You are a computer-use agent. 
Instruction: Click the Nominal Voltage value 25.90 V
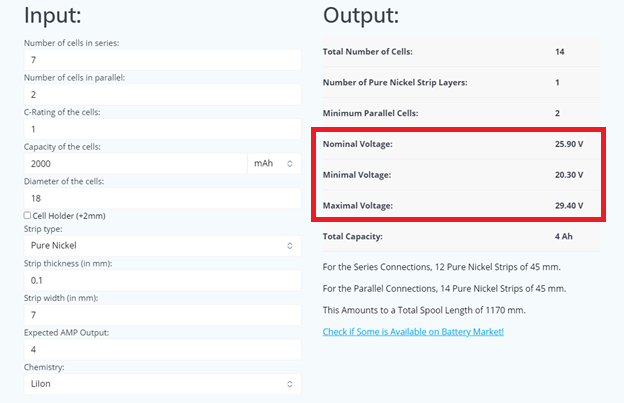pyautogui.click(x=569, y=145)
